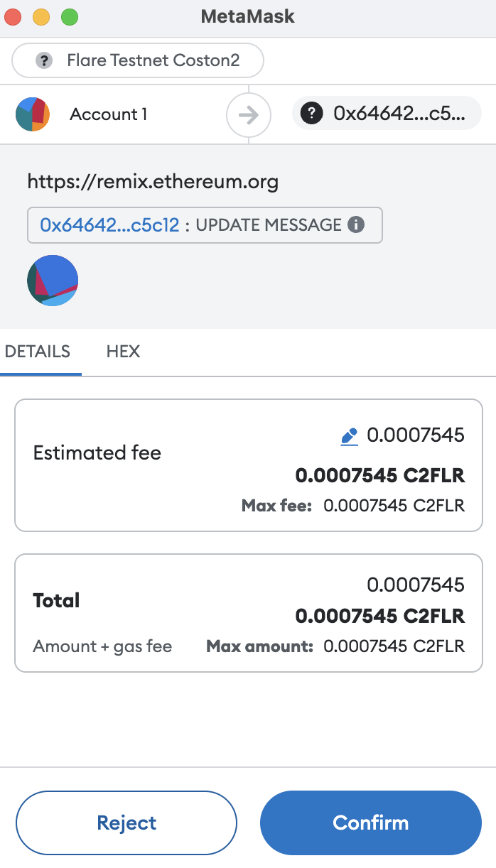Click the question mark icon beside network name
Image resolution: width=496 pixels, height=868 pixels.
coord(45,60)
